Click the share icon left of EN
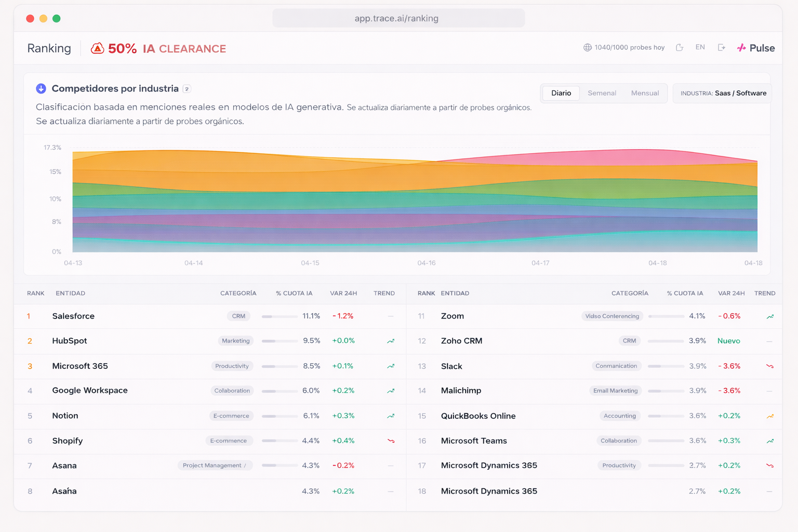 pos(680,47)
